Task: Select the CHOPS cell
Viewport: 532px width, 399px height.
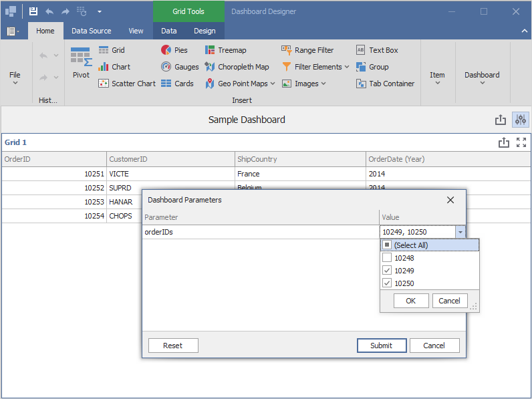Action: [125, 216]
